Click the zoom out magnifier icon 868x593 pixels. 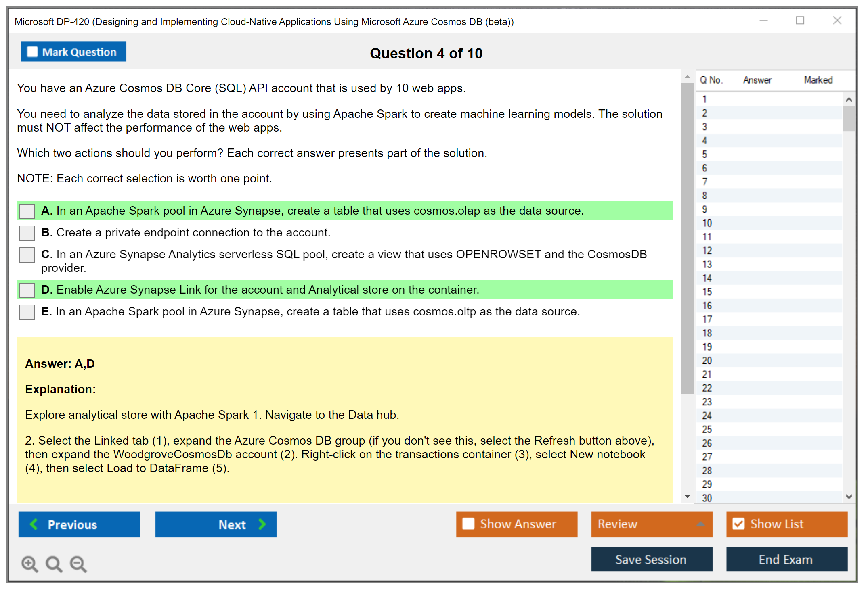pos(78,564)
